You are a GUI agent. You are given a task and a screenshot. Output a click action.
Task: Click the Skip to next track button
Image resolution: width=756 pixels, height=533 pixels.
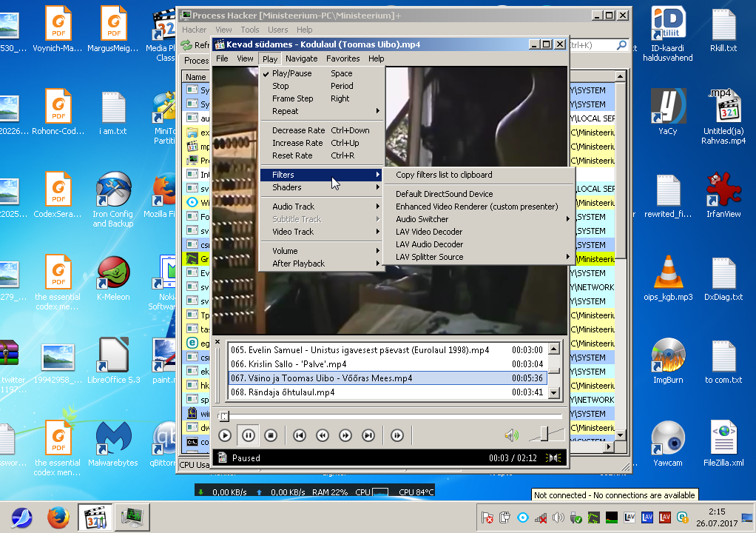[368, 436]
